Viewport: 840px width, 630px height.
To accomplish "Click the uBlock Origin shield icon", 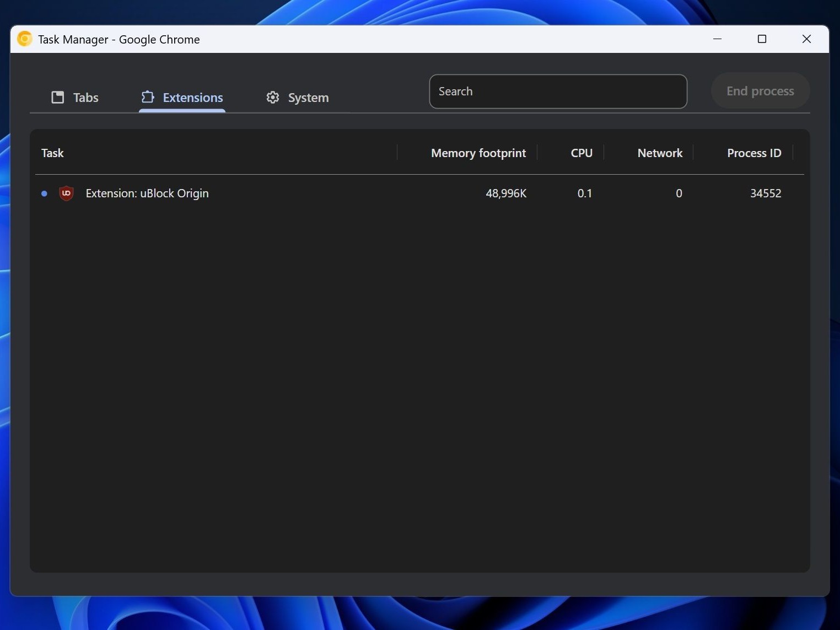I will (x=66, y=193).
